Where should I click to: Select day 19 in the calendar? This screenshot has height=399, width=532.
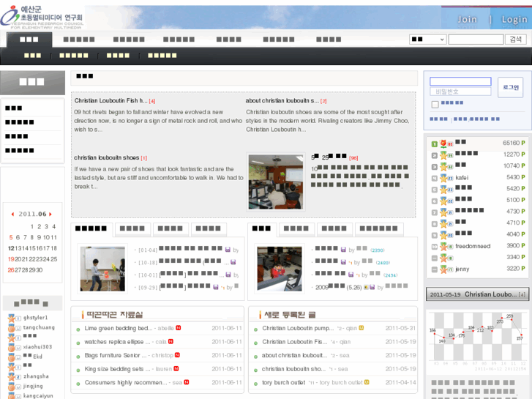coord(11,259)
